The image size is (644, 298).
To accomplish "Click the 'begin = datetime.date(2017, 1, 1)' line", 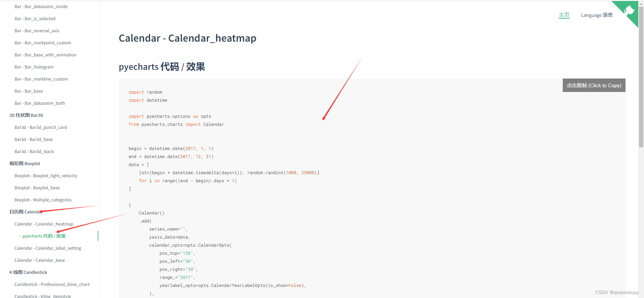I will click(171, 148).
